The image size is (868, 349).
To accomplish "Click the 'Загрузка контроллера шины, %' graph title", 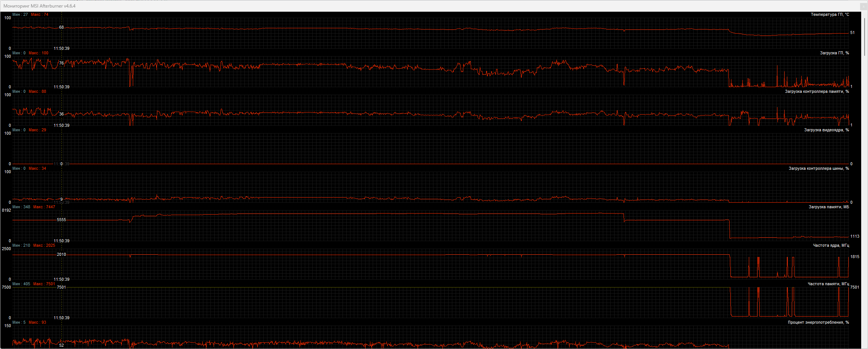I will (x=819, y=169).
